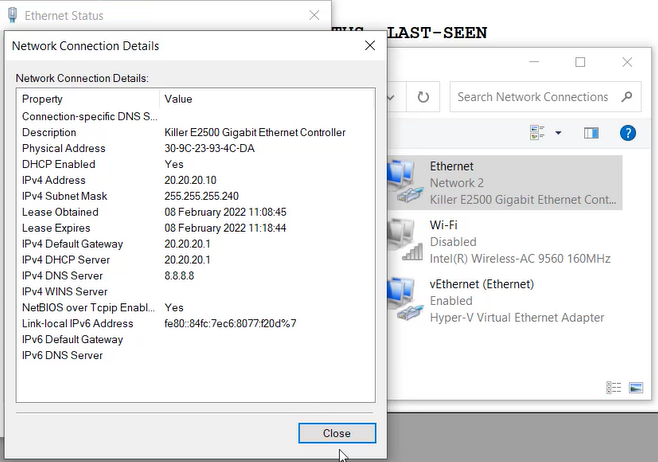Click the MAC value 30-9C-23-93-4C-DA
The image size is (658, 462).
point(209,148)
